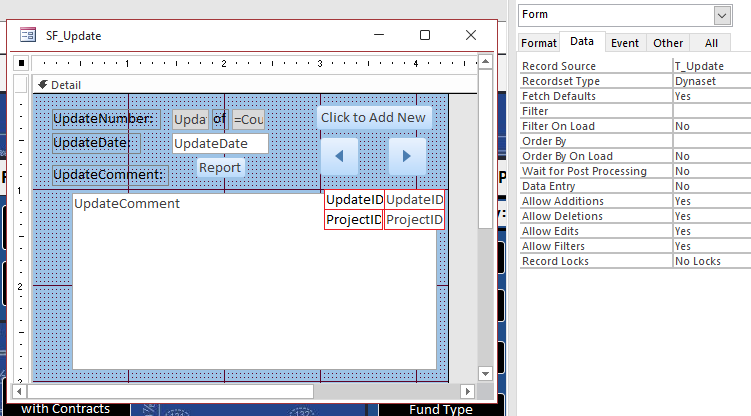Select the Detail section bar
Viewport: 751px width, 416px height.
click(x=255, y=85)
